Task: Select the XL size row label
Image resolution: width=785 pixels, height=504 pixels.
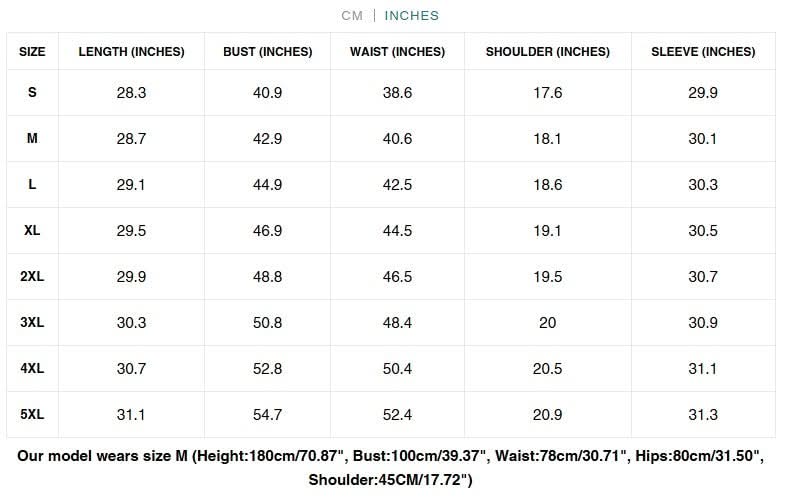Action: [32, 231]
